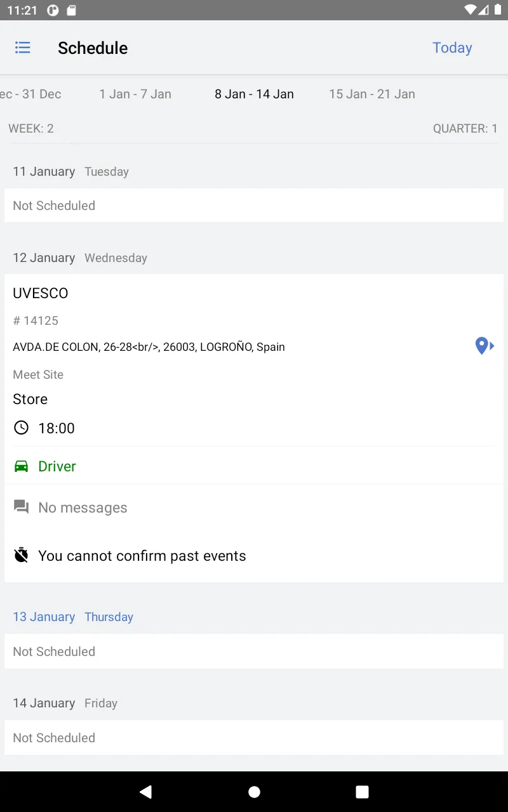Tap the Wi-Fi status bar icon
This screenshot has height=812, width=508.
point(471,10)
